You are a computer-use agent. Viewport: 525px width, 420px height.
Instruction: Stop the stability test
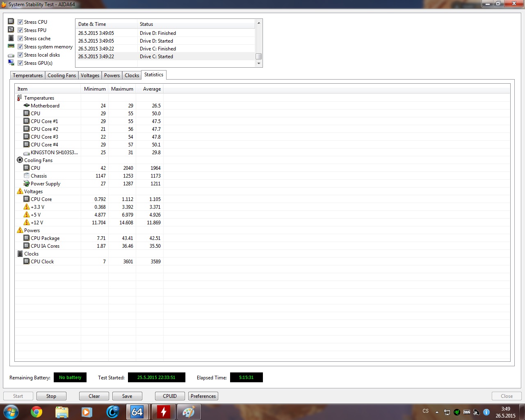pos(51,396)
